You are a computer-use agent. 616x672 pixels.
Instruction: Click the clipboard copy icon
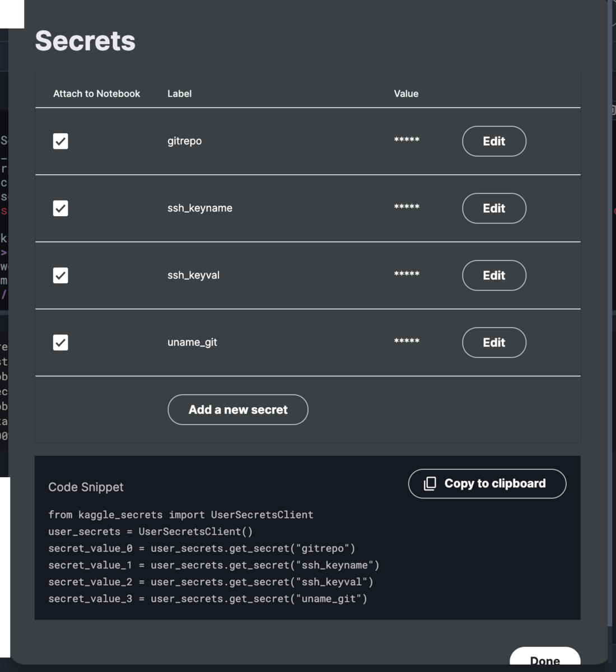(x=430, y=483)
